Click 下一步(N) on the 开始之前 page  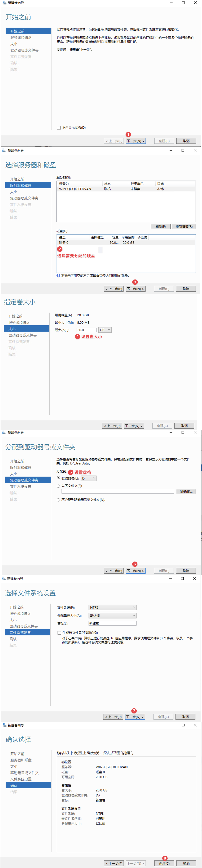click(135, 141)
